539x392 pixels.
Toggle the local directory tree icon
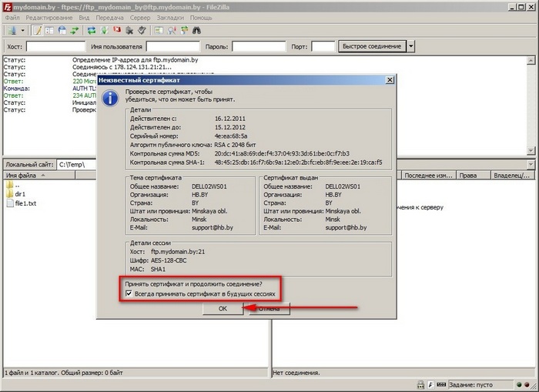point(49,31)
